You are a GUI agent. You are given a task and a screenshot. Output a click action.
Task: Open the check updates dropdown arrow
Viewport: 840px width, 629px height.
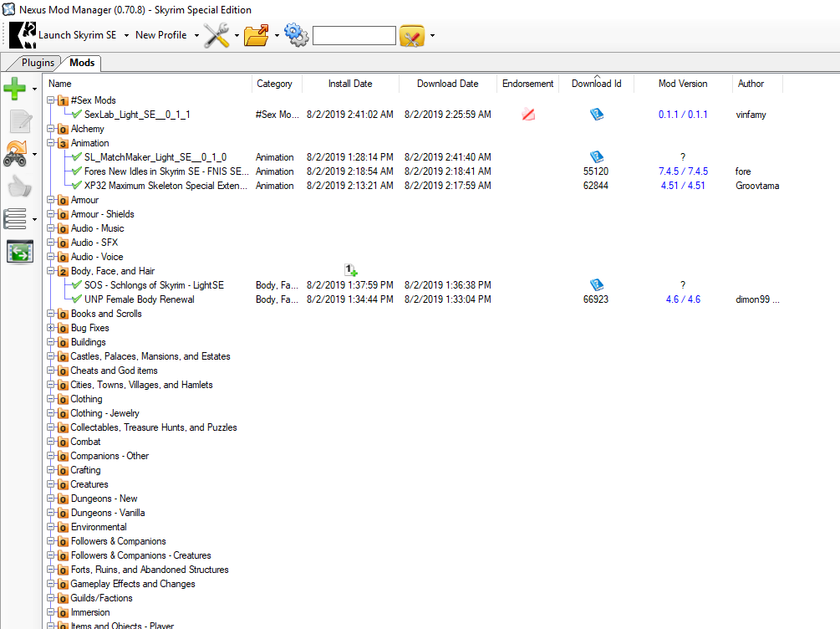34,155
